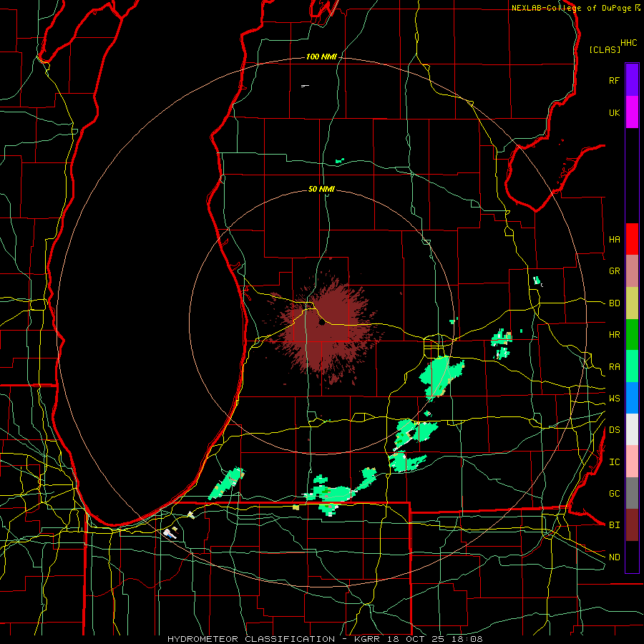Viewport: 644px width, 644px height.
Task: Select the yellow BD swatch in the legend
Action: [632, 303]
